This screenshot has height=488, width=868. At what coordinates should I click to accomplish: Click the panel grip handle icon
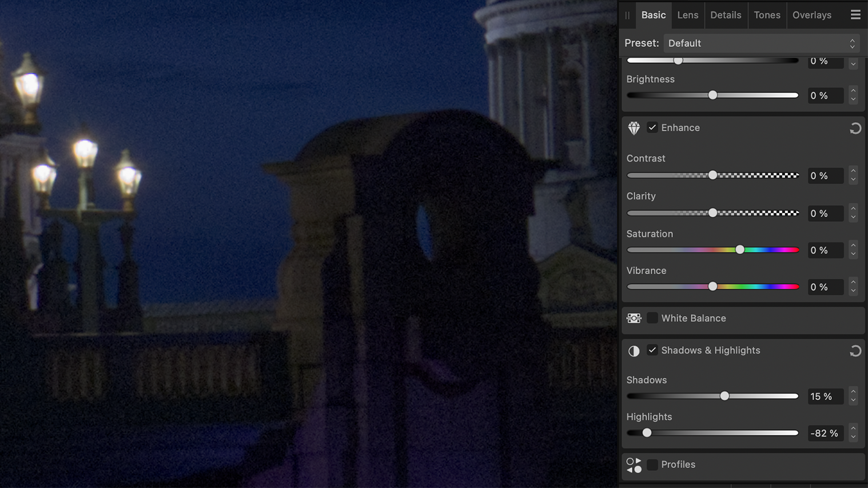click(x=627, y=15)
